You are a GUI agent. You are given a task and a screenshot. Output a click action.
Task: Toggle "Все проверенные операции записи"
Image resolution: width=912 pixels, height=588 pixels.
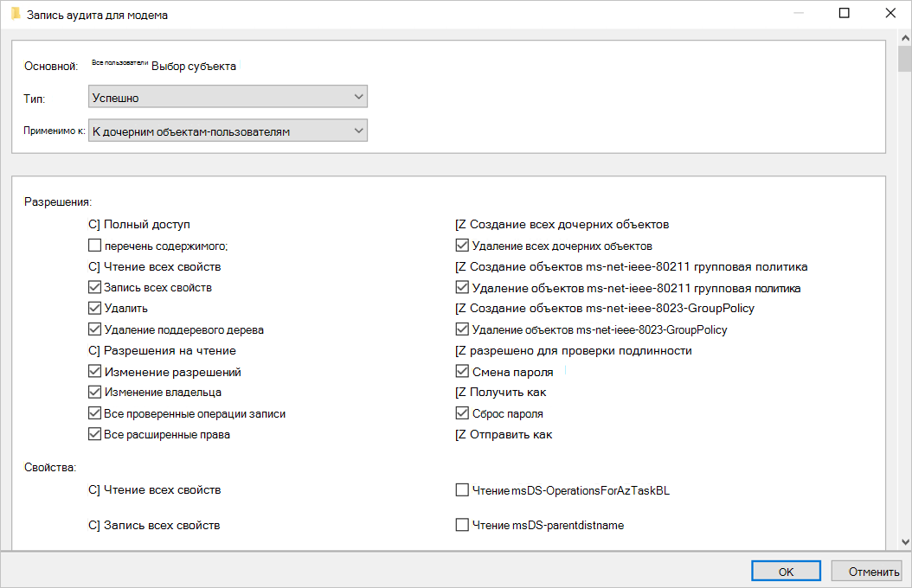(x=94, y=413)
